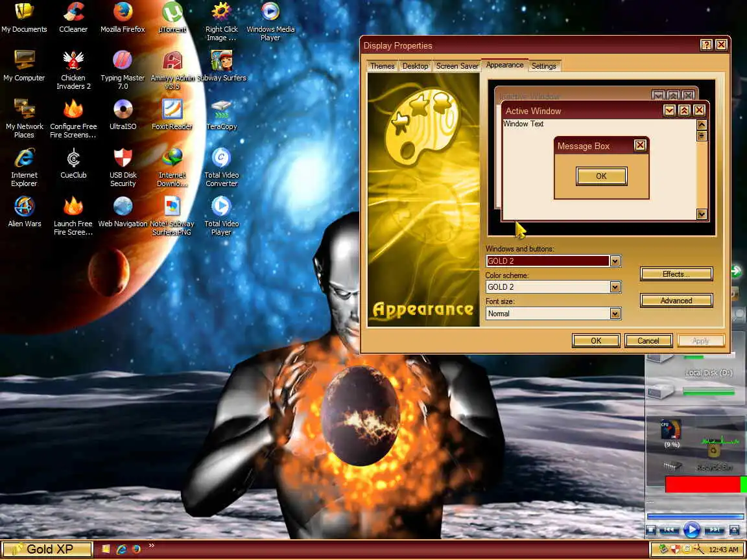This screenshot has width=747, height=560.
Task: Select the Appearance tab
Action: click(x=504, y=65)
